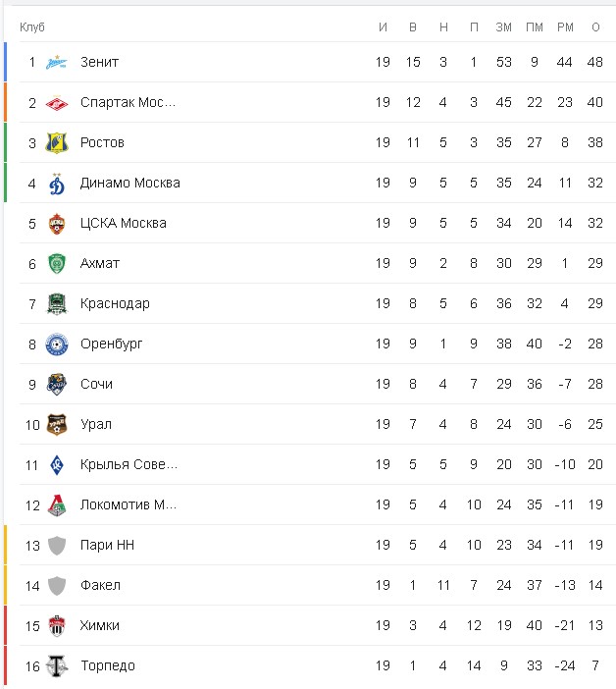
Task: Click the Torpedo club logo
Action: (58, 666)
